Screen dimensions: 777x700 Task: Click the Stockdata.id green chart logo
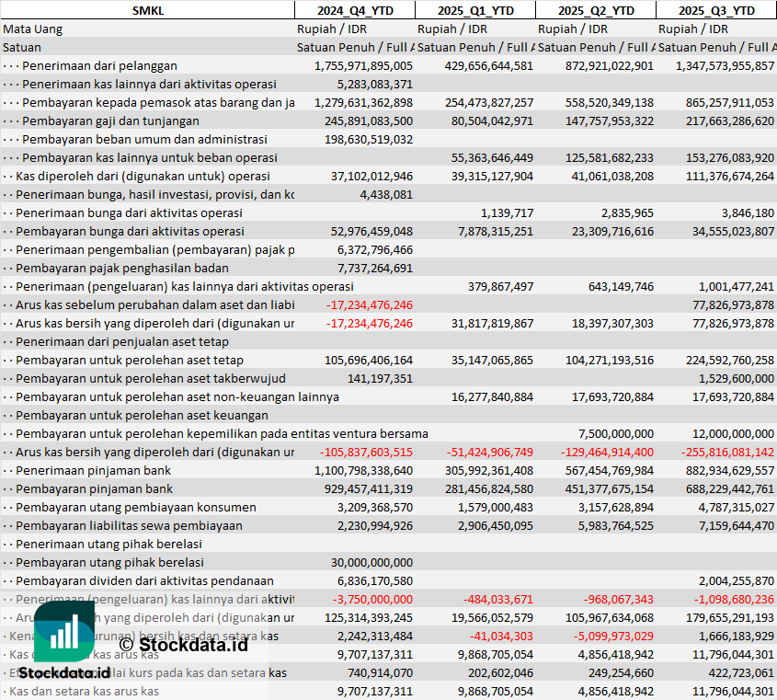click(x=64, y=633)
